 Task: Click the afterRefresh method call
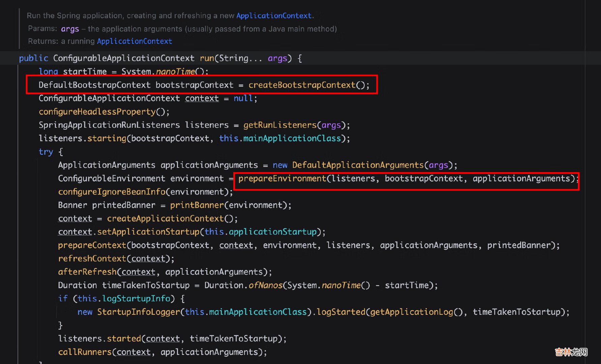point(87,272)
